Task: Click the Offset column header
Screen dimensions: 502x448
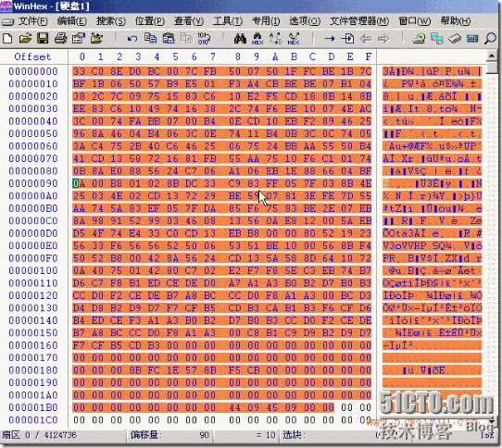Action: point(32,56)
